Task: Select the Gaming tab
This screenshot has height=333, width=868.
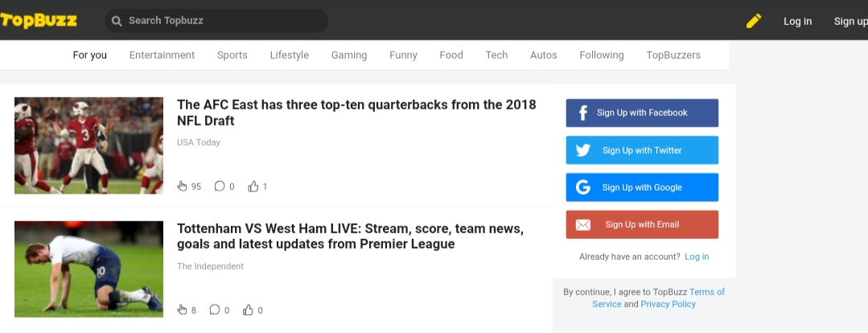Action: coord(349,55)
